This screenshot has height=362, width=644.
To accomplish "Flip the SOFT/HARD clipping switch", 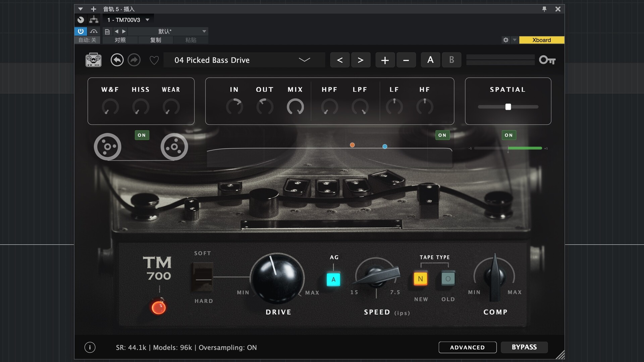I will point(203,277).
